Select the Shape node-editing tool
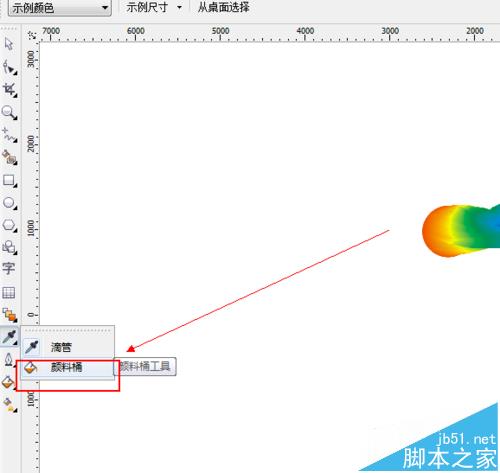The width and height of the screenshot is (500, 473). (9, 67)
